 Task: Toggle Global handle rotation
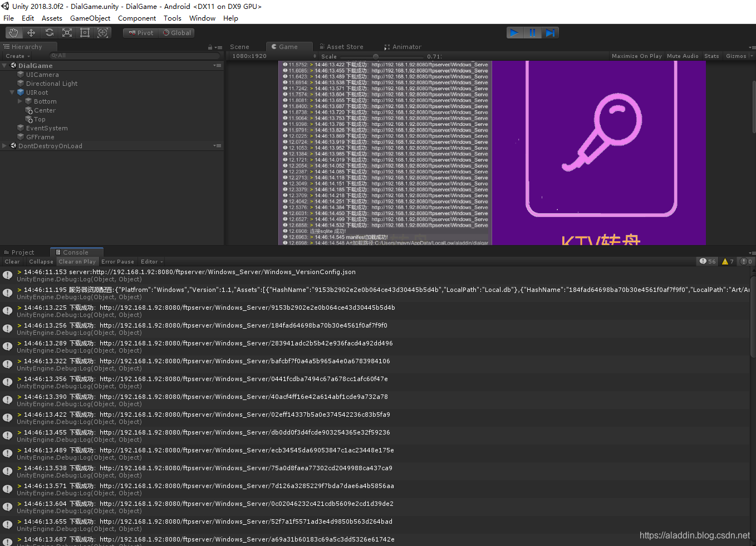[x=176, y=33]
